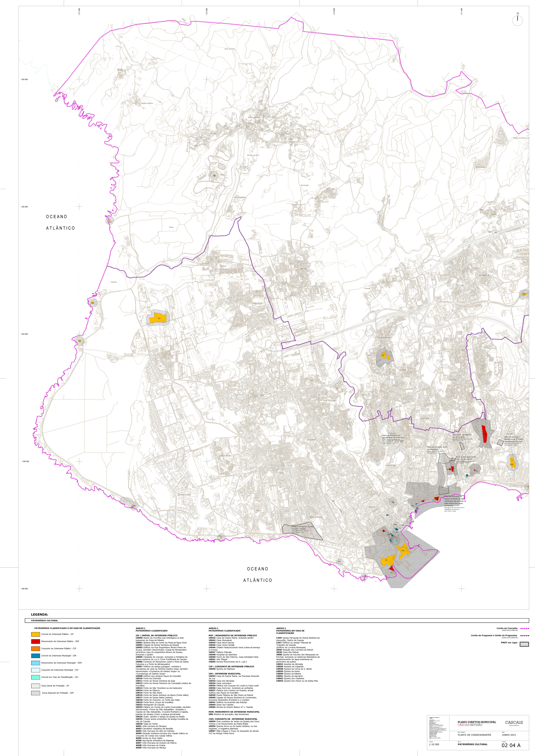Click entry 'A005-Gruta do Poço Velho'

149,738
